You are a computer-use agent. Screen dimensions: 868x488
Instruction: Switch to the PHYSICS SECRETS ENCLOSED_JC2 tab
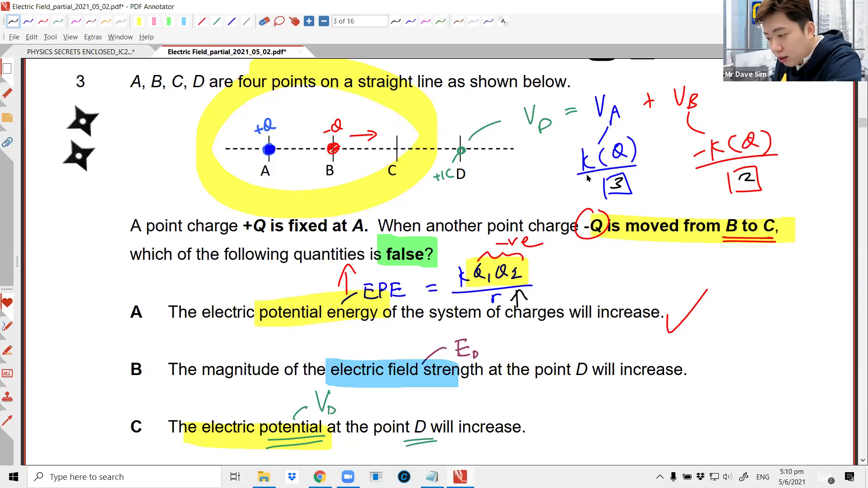[81, 52]
